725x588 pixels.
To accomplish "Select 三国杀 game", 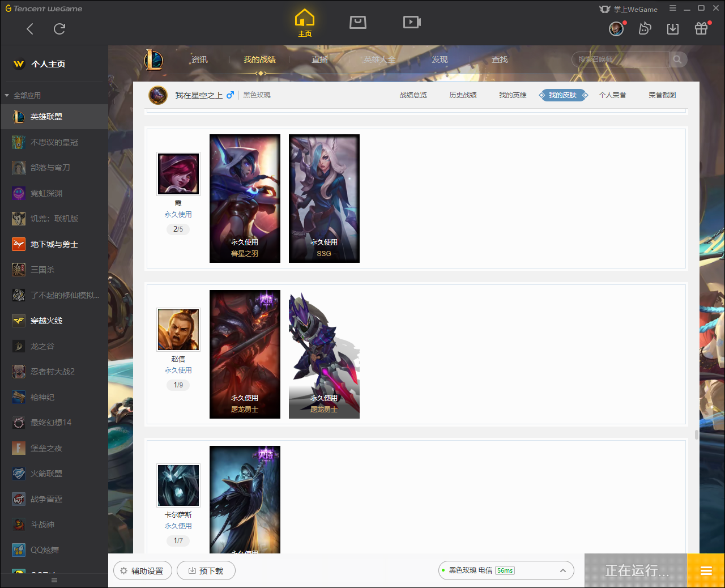I will (54, 270).
